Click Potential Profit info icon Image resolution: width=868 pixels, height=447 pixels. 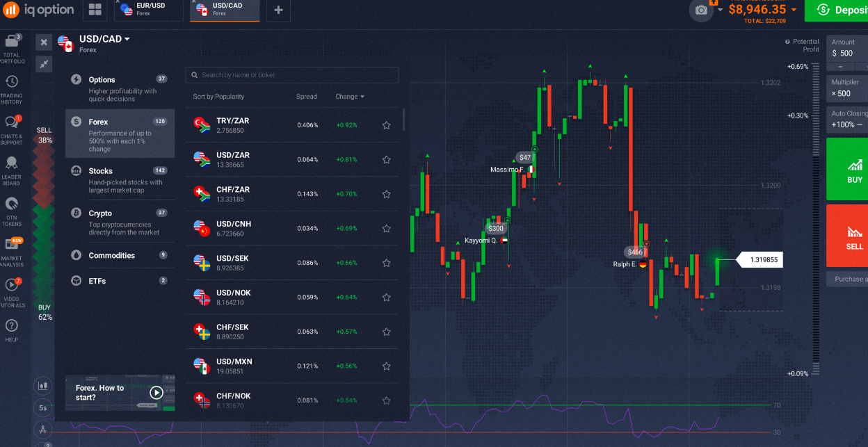(787, 42)
